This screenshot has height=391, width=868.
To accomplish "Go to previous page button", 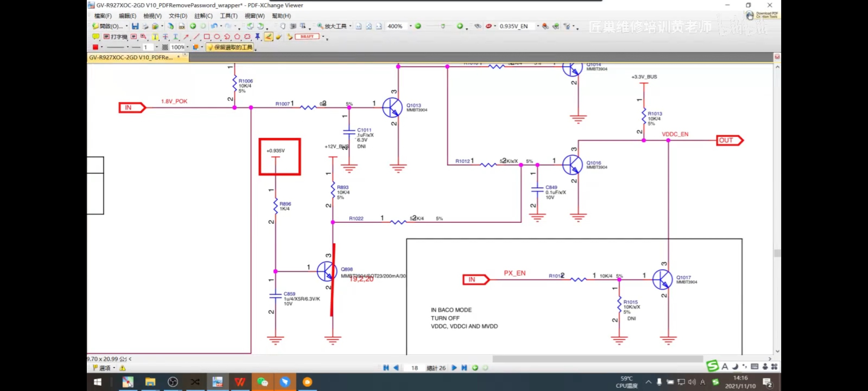I will click(396, 368).
